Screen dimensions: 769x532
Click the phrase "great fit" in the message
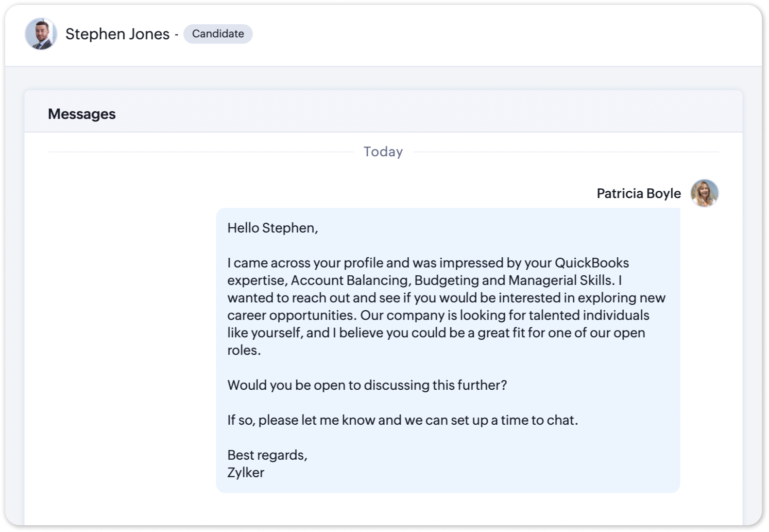point(495,333)
